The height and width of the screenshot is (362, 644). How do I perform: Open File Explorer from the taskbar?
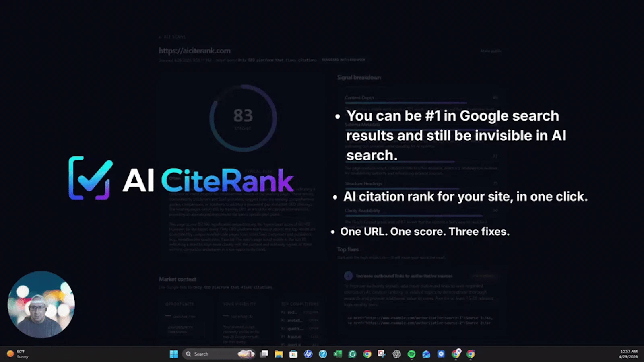pos(279,354)
